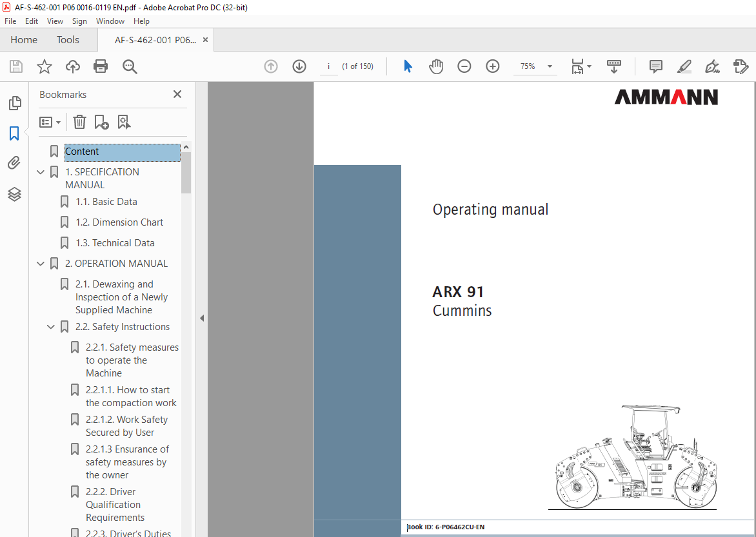Open 2.2.2. Driver Qualification Requirements bookmark
756x537 pixels.
[115, 505]
